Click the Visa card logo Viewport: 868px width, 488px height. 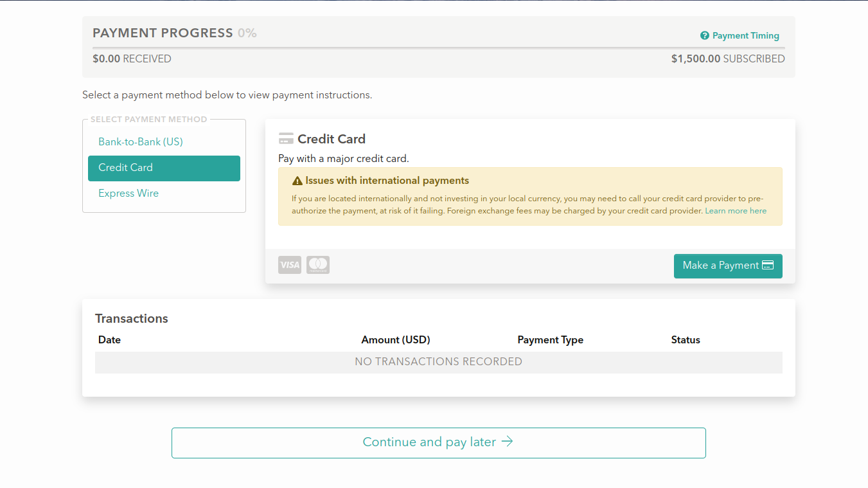[x=290, y=265]
